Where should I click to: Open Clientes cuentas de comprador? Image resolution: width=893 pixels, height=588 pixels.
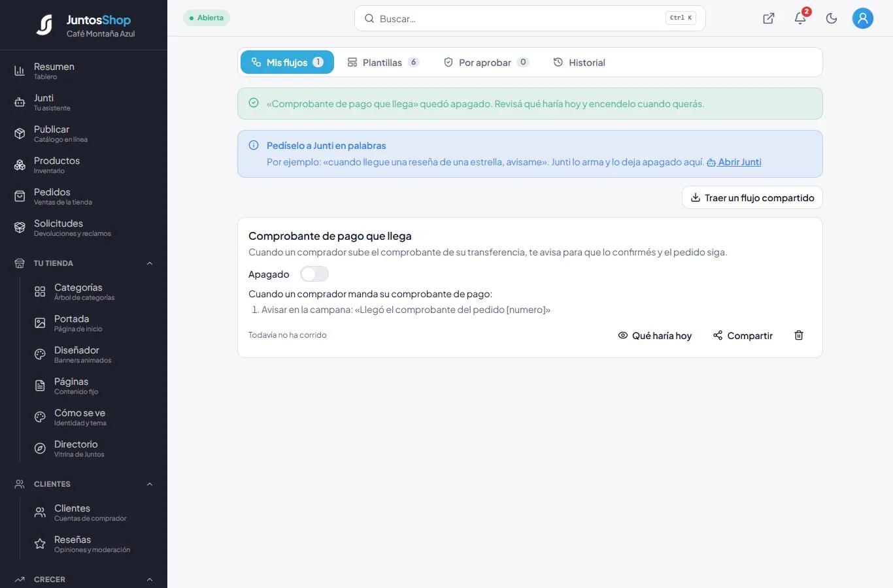[x=93, y=512]
